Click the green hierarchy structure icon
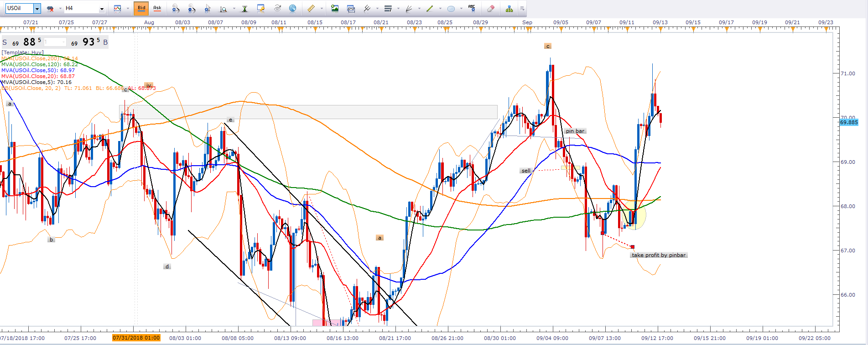The height and width of the screenshot is (345, 868). pos(509,8)
